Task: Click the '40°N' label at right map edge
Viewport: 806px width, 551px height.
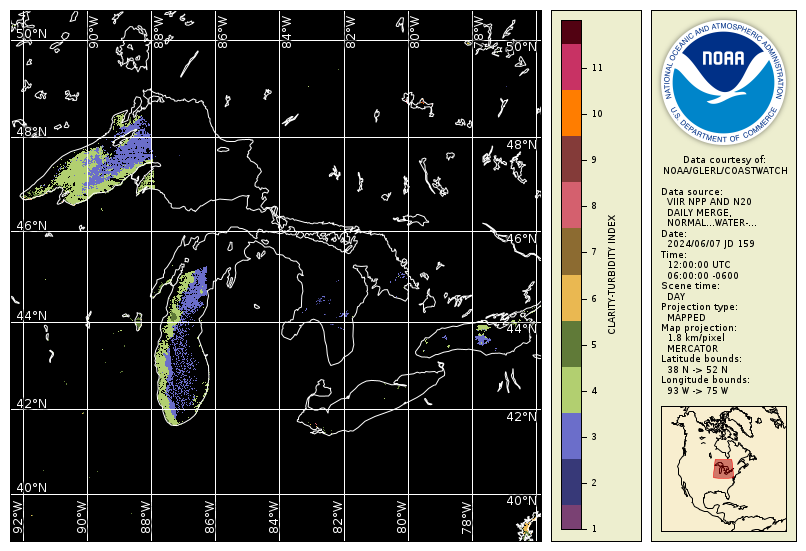Action: 521,501
